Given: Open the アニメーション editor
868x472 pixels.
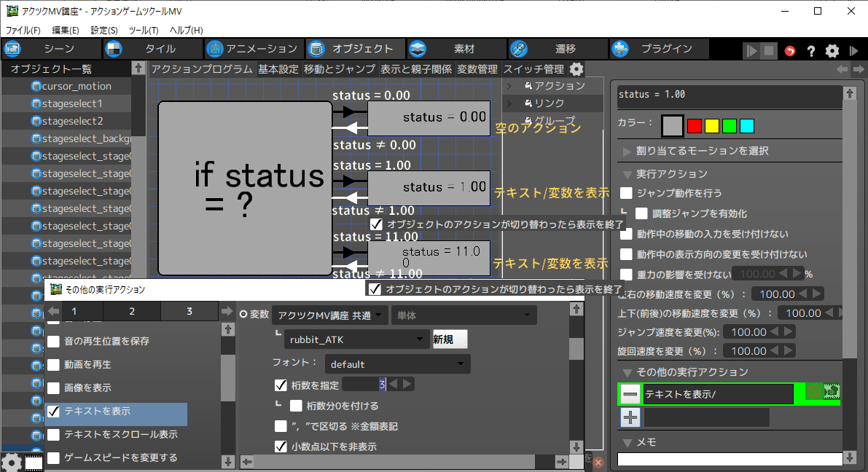Looking at the screenshot, I should pos(253,50).
